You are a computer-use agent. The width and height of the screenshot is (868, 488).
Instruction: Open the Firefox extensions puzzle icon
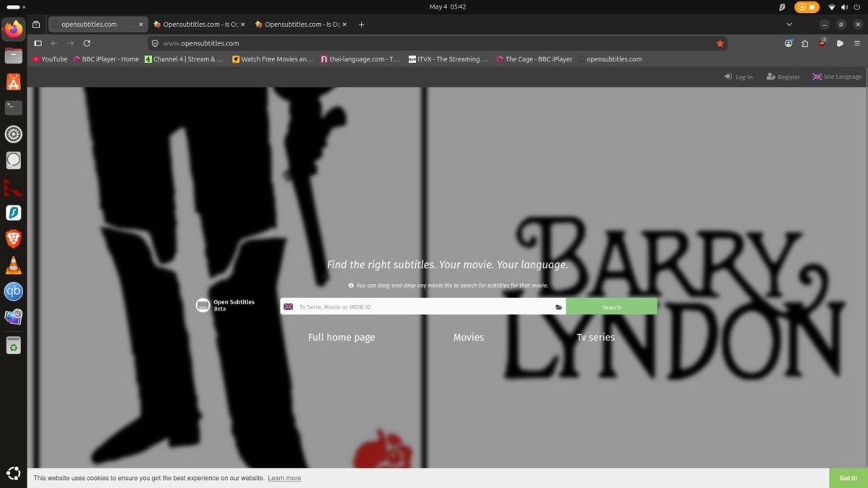[805, 43]
